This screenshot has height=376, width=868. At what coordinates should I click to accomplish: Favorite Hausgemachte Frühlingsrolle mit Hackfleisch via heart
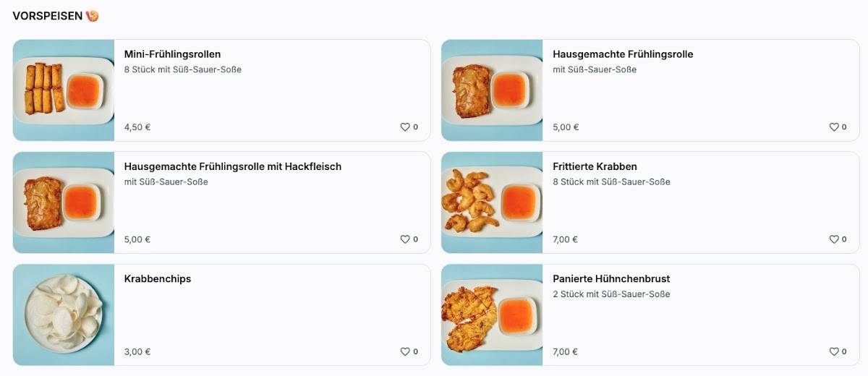(x=405, y=239)
